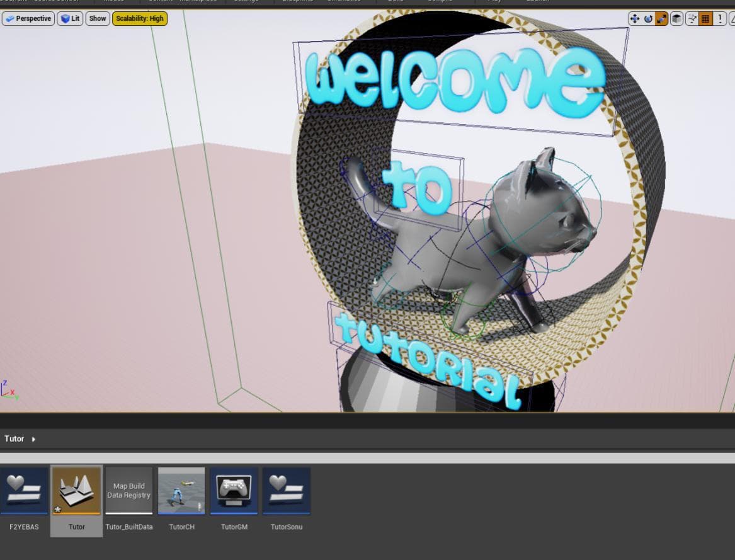
Task: Select the translate (move) transform tool
Action: (634, 19)
